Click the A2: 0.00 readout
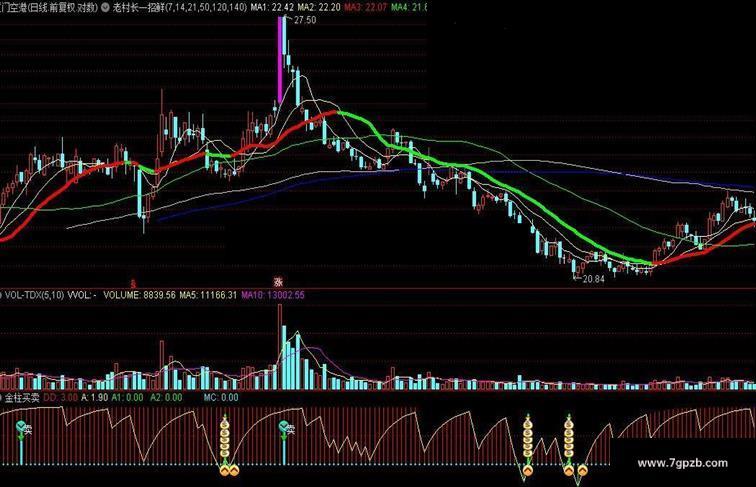This screenshot has width=756, height=487. click(x=166, y=397)
